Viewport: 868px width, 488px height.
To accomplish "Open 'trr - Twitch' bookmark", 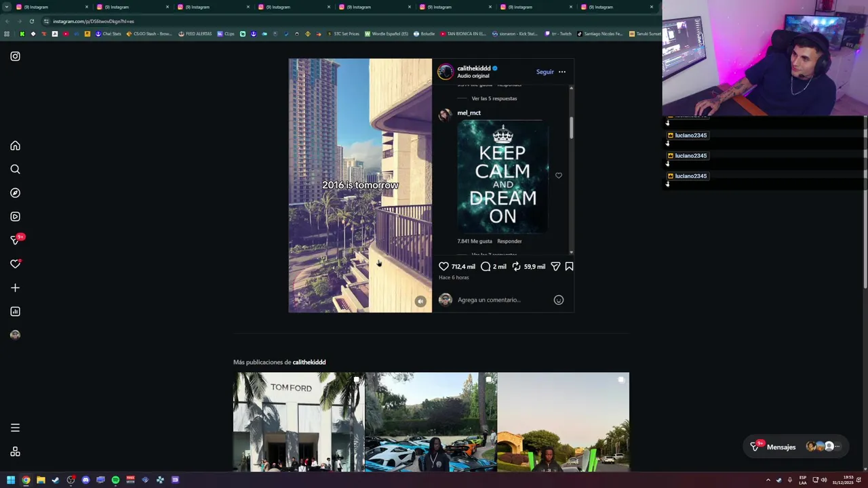I will pyautogui.click(x=558, y=34).
